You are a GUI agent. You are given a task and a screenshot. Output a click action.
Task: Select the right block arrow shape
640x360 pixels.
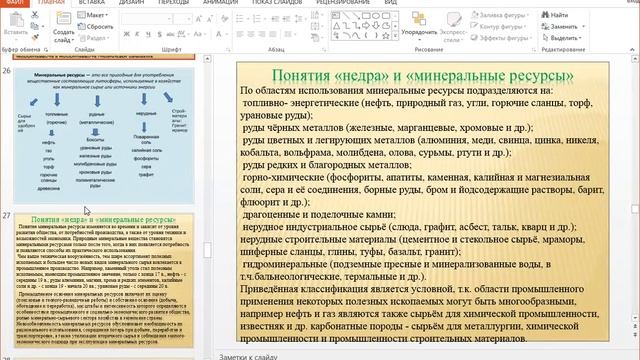point(366,26)
